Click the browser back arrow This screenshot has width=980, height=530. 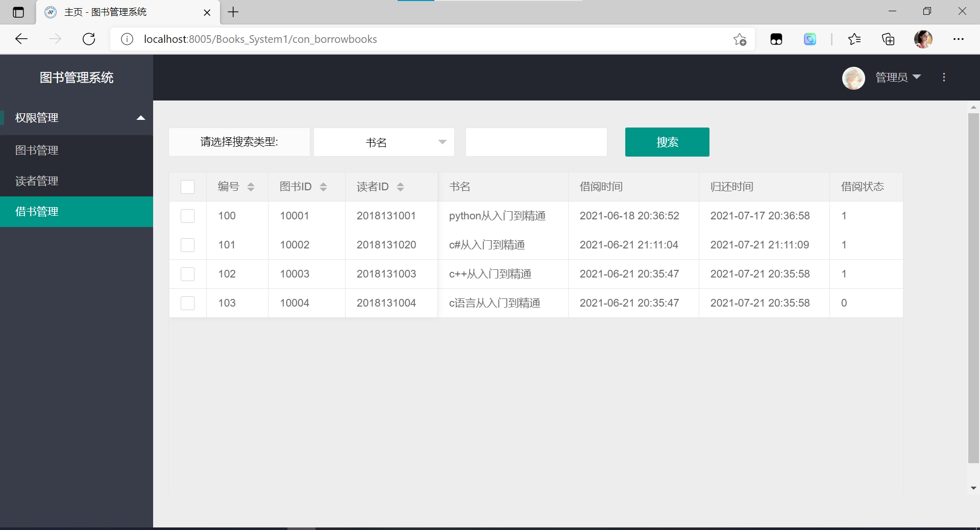[21, 39]
